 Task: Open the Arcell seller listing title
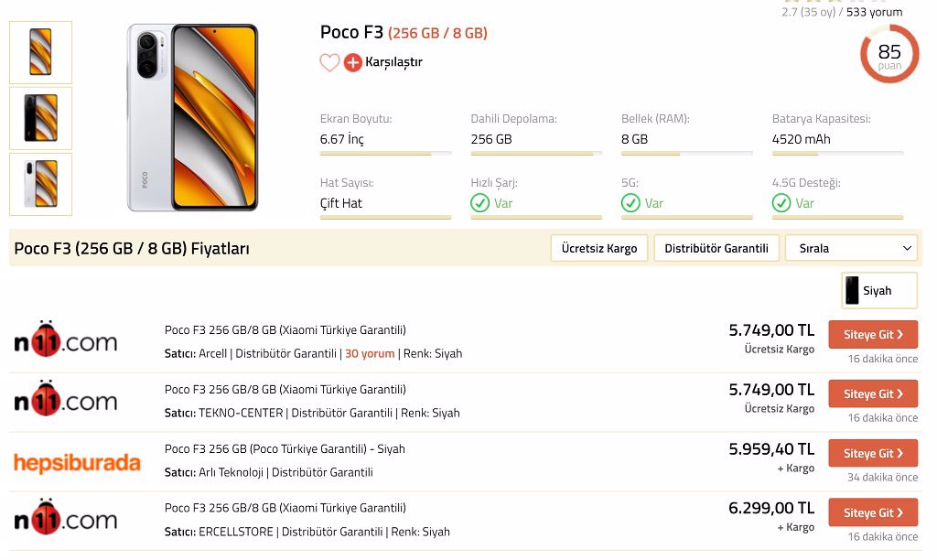click(285, 330)
